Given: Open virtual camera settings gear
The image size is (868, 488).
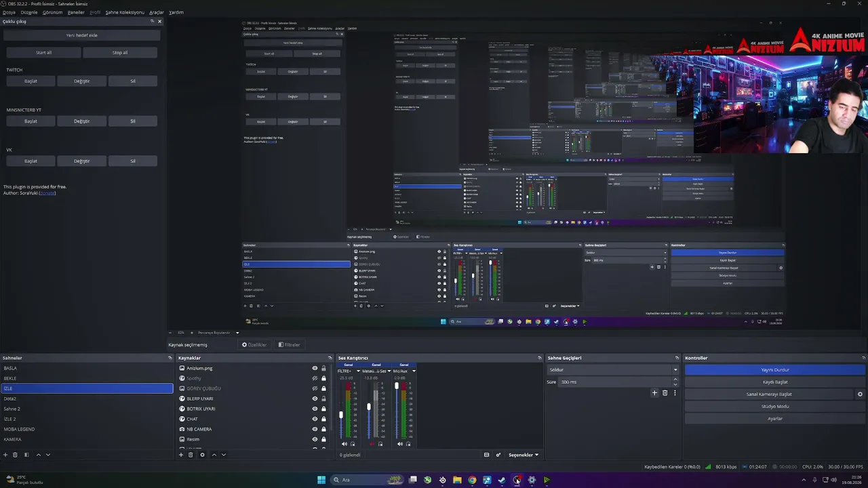Looking at the screenshot, I should pos(860,394).
